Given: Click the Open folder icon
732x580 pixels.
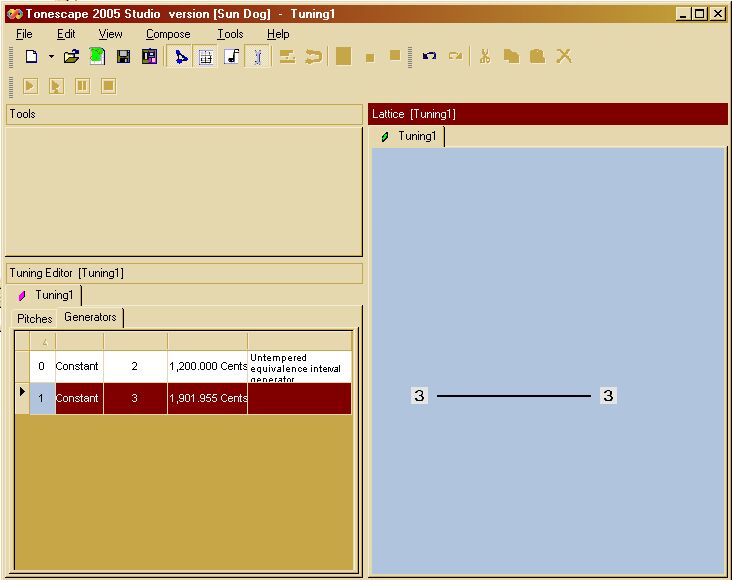Looking at the screenshot, I should [x=71, y=57].
